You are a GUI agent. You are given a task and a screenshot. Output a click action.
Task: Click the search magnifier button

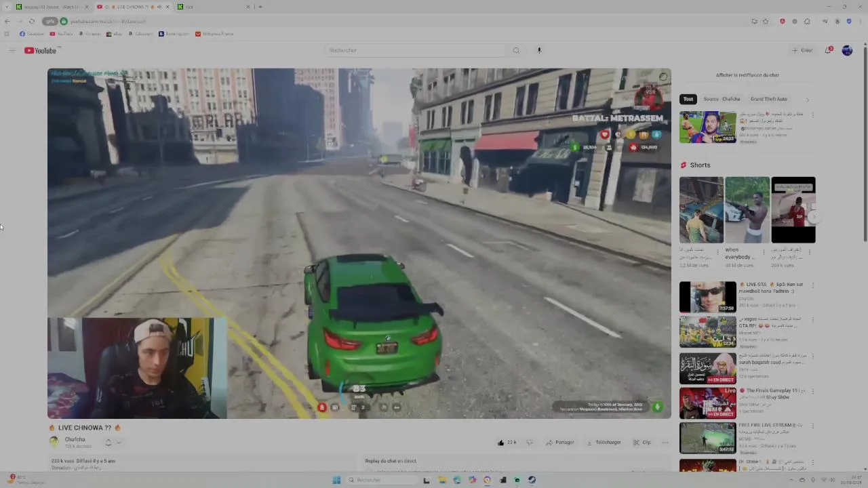tap(516, 50)
